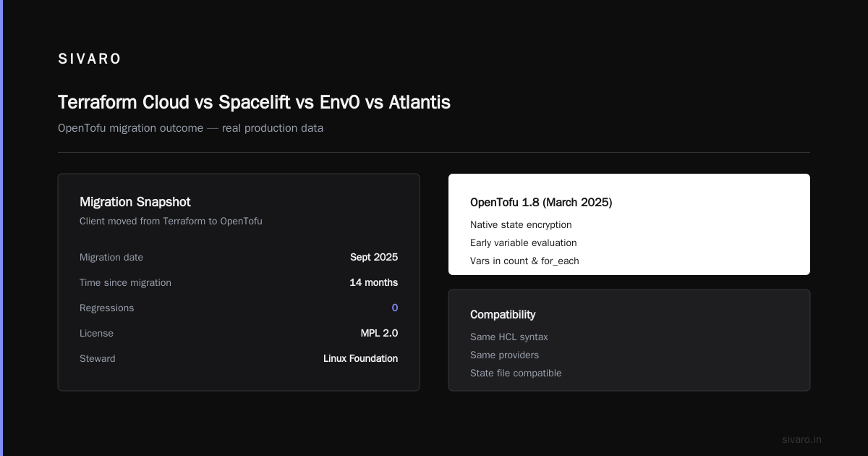
Task: Click the Compatibility card heading
Action: [x=503, y=315]
